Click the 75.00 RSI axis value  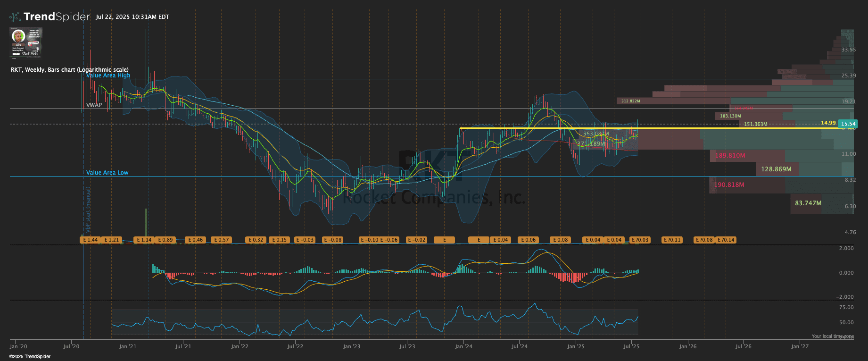click(846, 307)
